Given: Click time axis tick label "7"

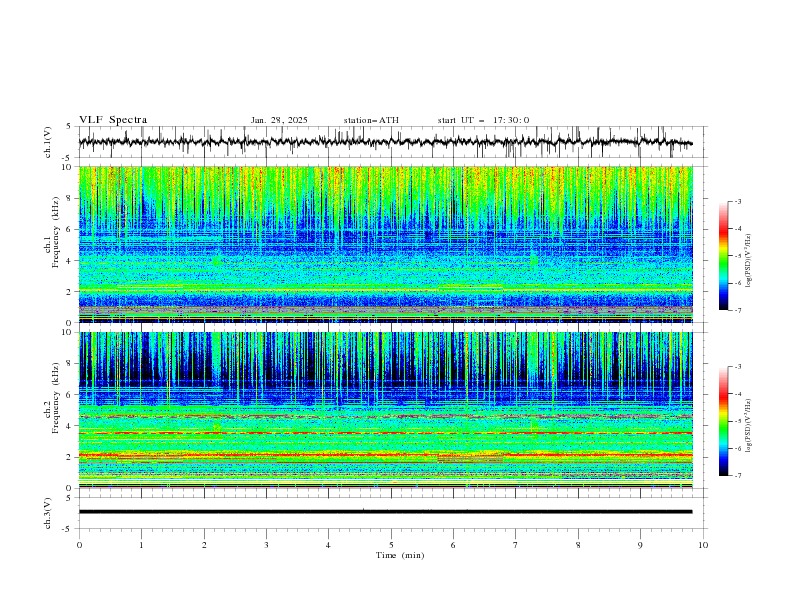Looking at the screenshot, I should pos(516,545).
